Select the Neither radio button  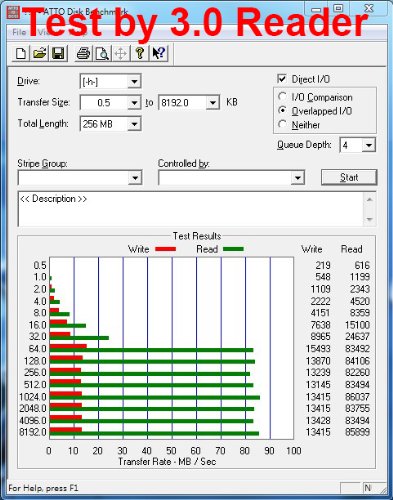[282, 124]
